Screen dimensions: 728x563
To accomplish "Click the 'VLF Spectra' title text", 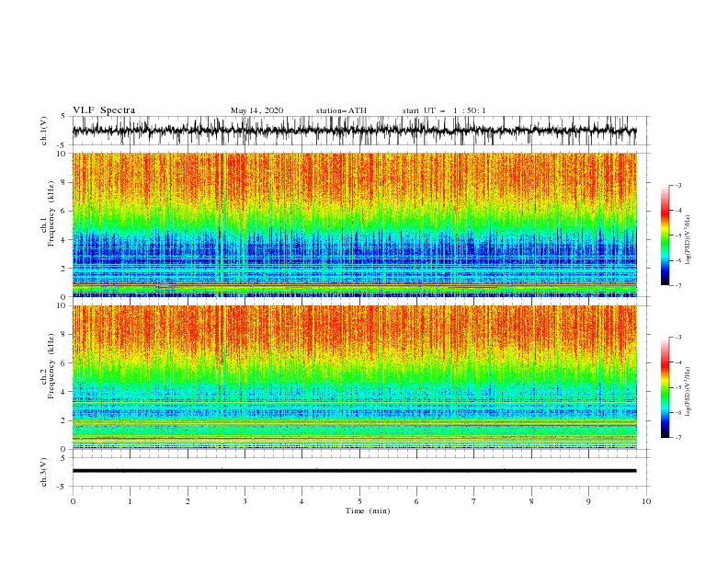I will 104,110.
